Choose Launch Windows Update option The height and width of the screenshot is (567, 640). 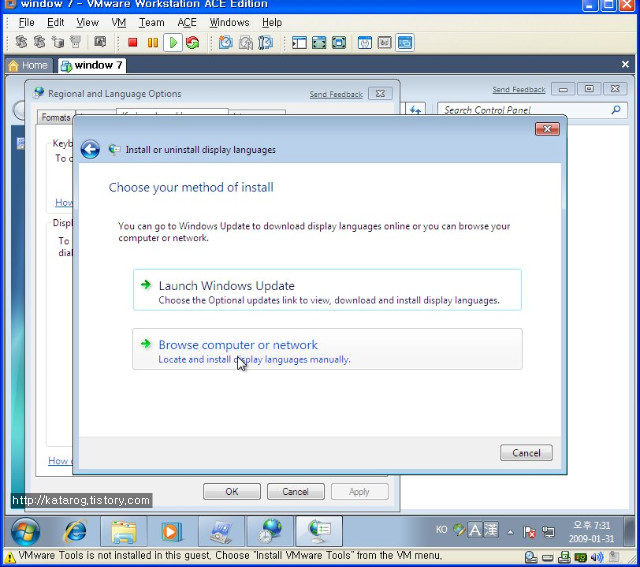point(327,290)
